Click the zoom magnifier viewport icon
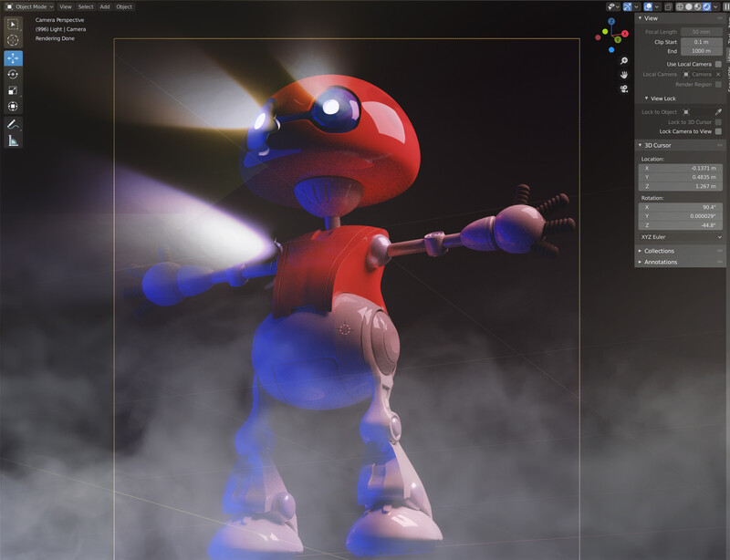730x560 pixels. pyautogui.click(x=624, y=61)
